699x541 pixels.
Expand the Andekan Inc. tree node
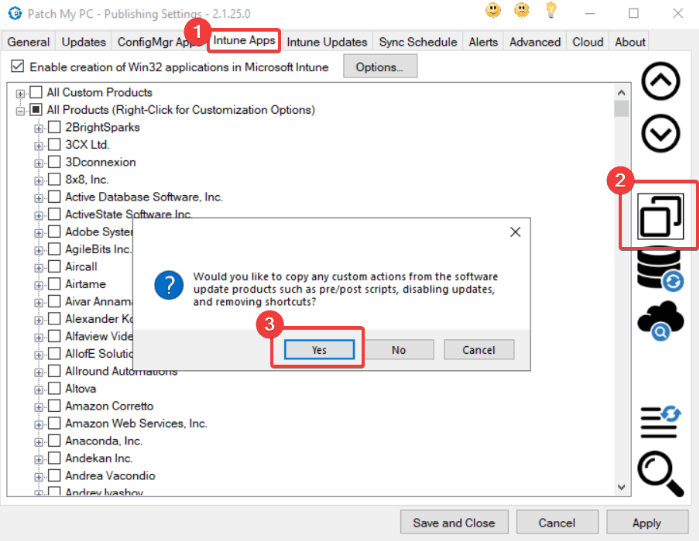coord(39,459)
